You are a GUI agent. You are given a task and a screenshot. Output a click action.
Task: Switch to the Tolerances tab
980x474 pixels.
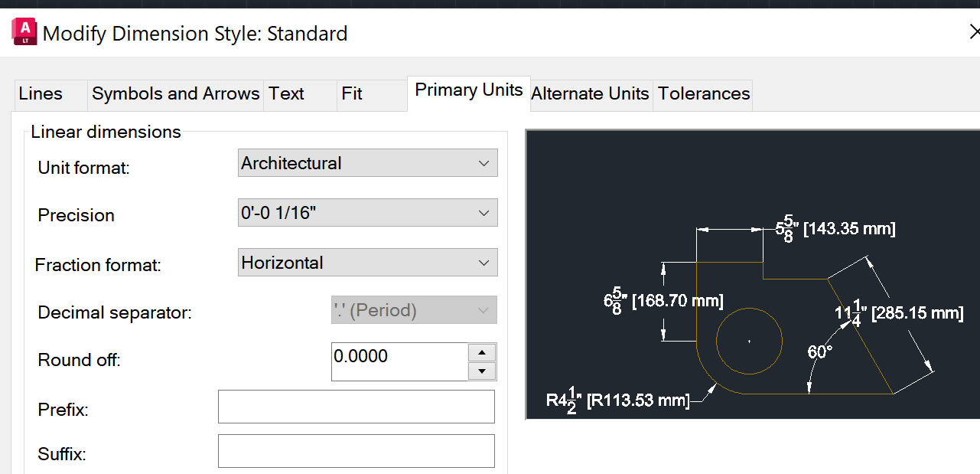tap(702, 93)
